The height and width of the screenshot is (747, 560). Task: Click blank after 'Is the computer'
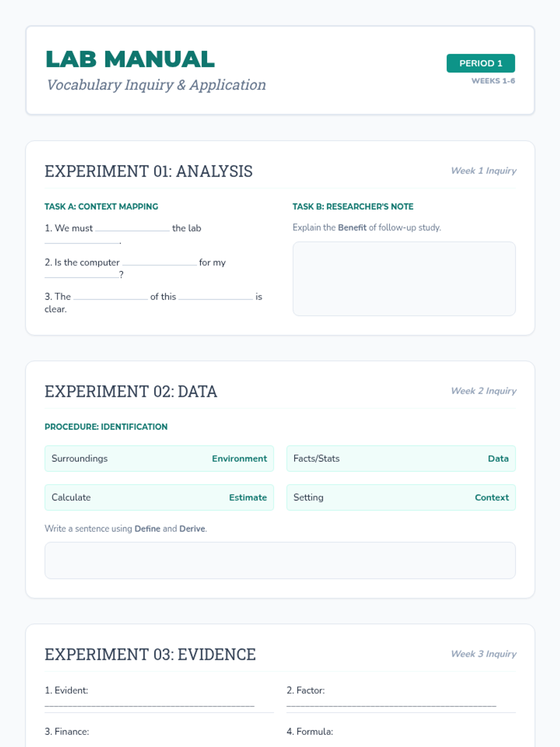(159, 262)
